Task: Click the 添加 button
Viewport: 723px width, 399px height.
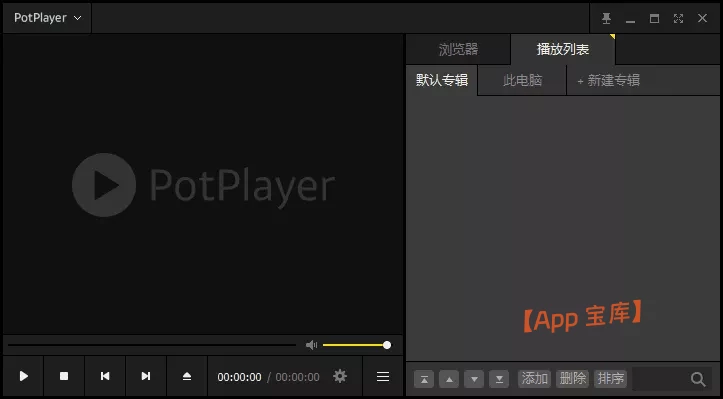Action: pos(534,379)
